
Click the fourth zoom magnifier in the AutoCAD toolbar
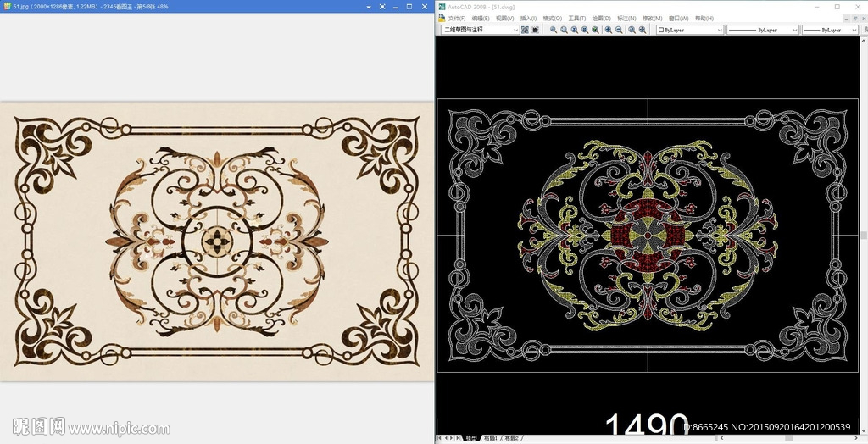585,30
